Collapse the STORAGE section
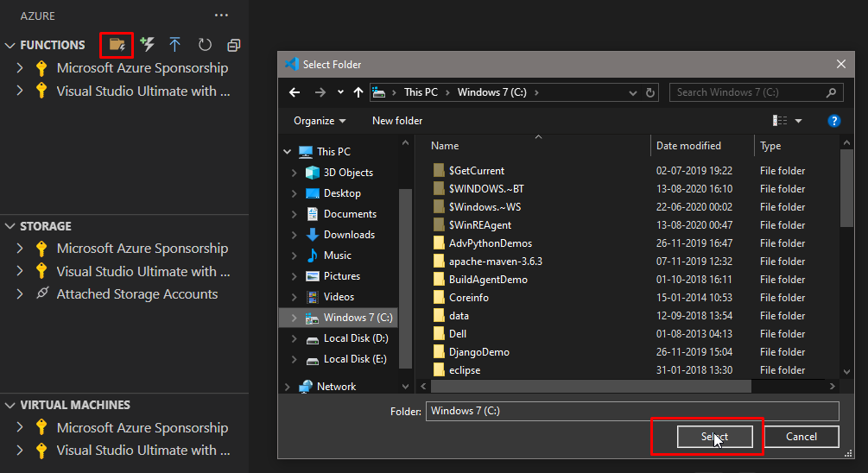 [10, 226]
